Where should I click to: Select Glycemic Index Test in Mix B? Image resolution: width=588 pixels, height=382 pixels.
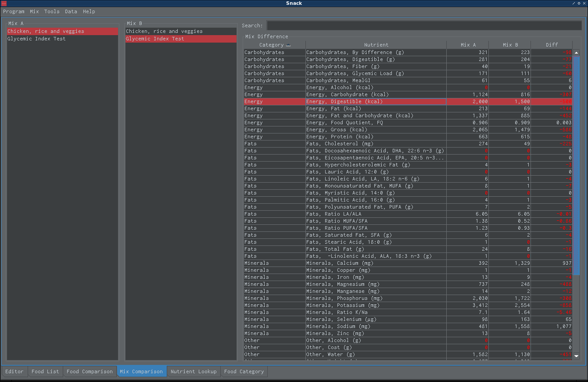coord(181,39)
